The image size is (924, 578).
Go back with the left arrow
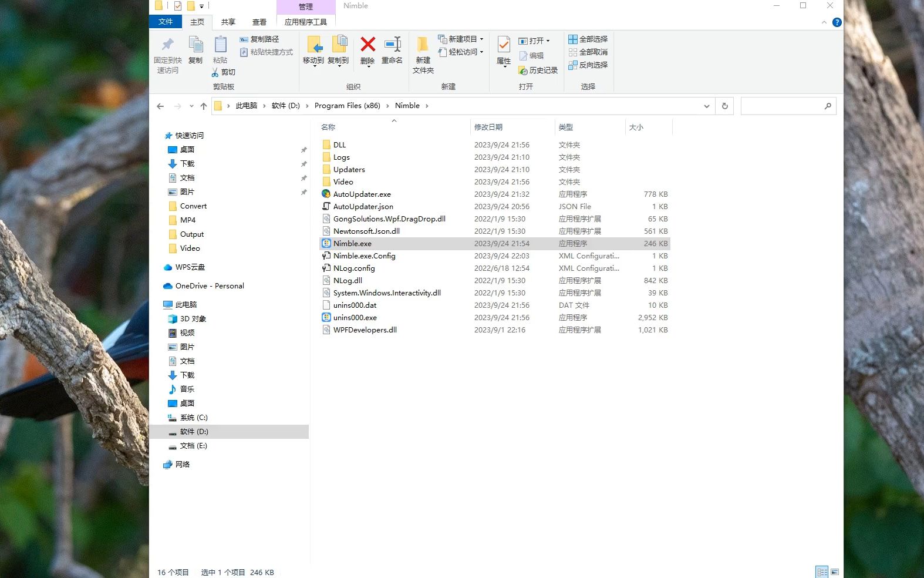[x=160, y=106]
